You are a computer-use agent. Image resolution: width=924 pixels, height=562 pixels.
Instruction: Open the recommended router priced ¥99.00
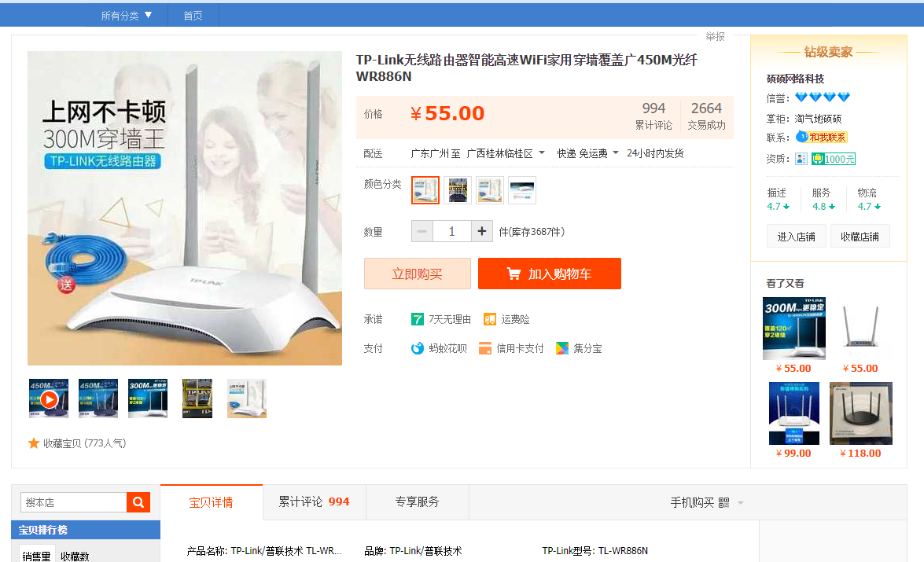(793, 413)
